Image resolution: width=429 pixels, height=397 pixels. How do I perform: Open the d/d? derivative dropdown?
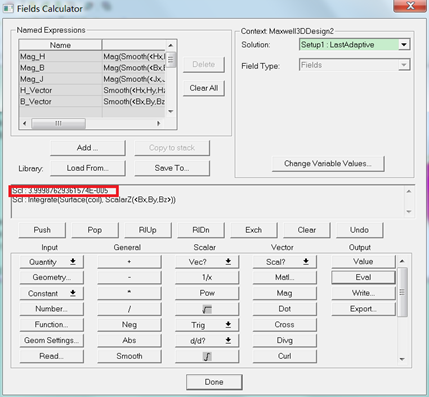point(207,340)
